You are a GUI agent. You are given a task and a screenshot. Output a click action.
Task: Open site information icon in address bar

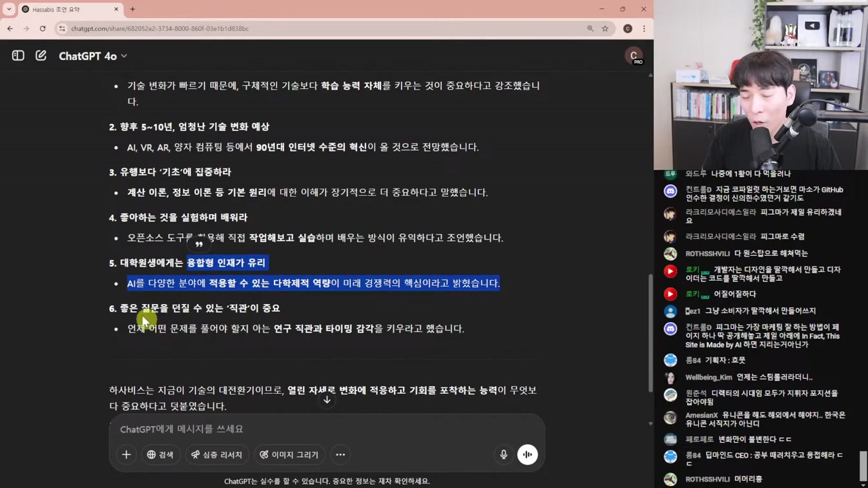coord(62,28)
